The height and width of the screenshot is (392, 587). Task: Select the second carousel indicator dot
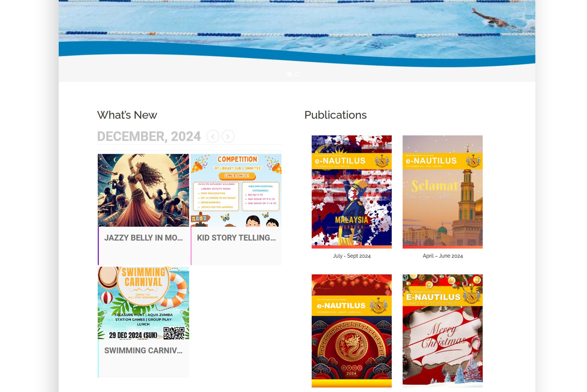pyautogui.click(x=297, y=75)
